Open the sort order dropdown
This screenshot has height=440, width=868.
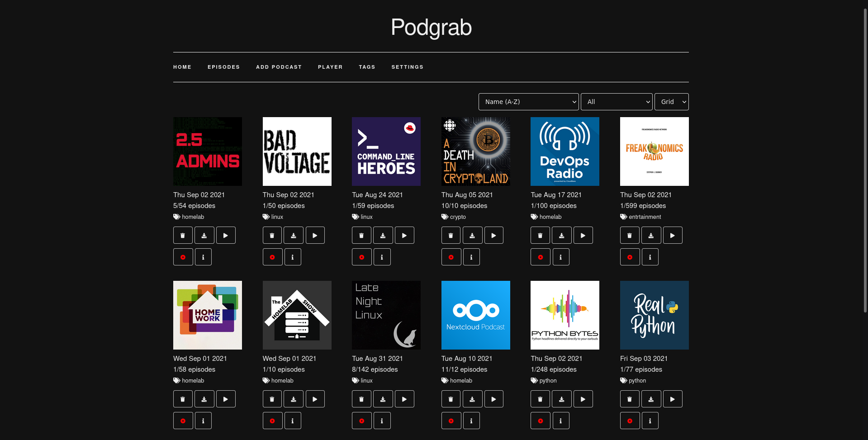tap(528, 102)
